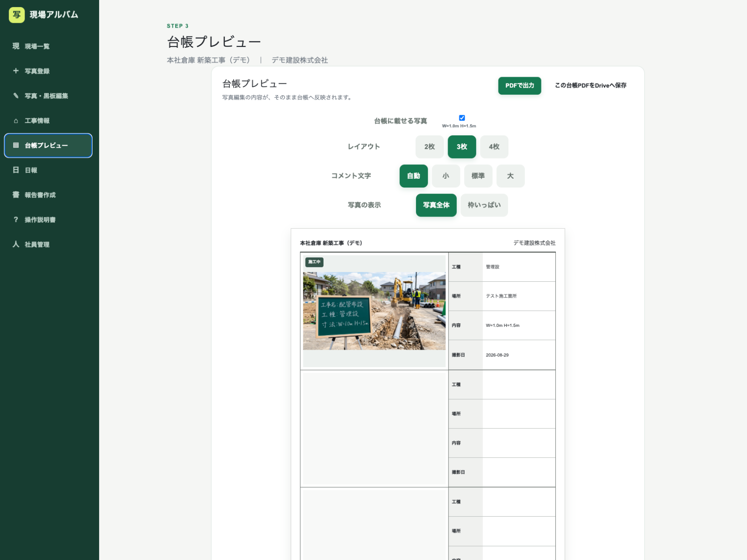Select the 2枚 layout option

[429, 147]
